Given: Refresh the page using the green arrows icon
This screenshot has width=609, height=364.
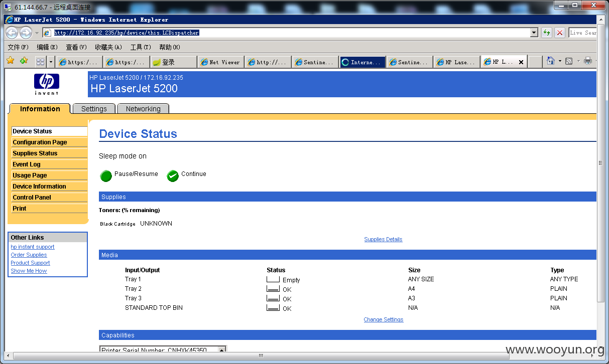Looking at the screenshot, I should click(x=547, y=33).
